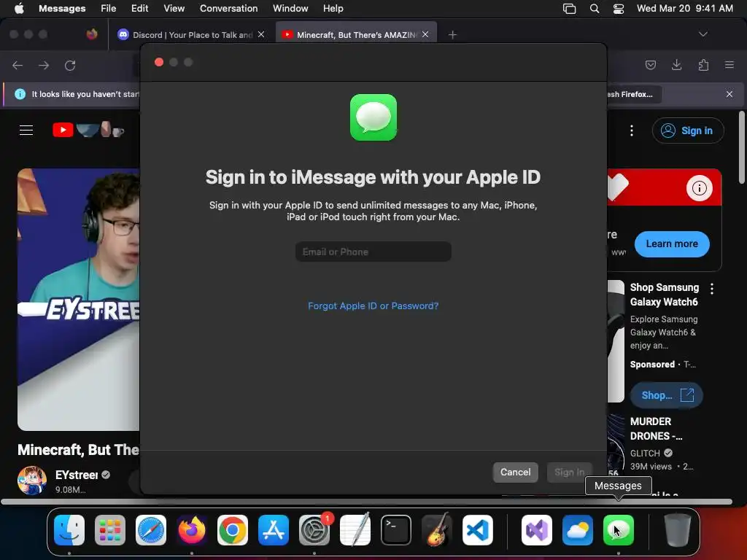Open Launchpad in the Dock
This screenshot has width=747, height=560.
(x=110, y=530)
